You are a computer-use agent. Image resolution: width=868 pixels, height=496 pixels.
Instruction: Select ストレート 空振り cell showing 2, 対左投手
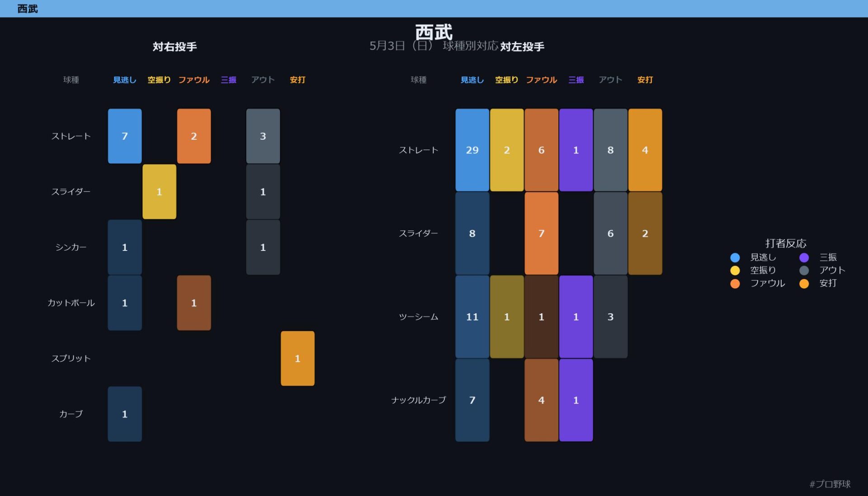(x=507, y=150)
